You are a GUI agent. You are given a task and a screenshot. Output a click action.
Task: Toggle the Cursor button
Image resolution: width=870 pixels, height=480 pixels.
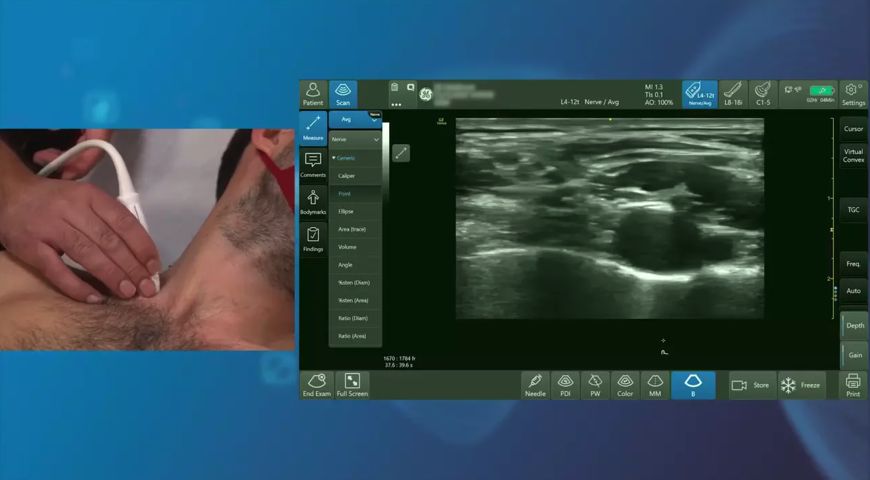853,129
